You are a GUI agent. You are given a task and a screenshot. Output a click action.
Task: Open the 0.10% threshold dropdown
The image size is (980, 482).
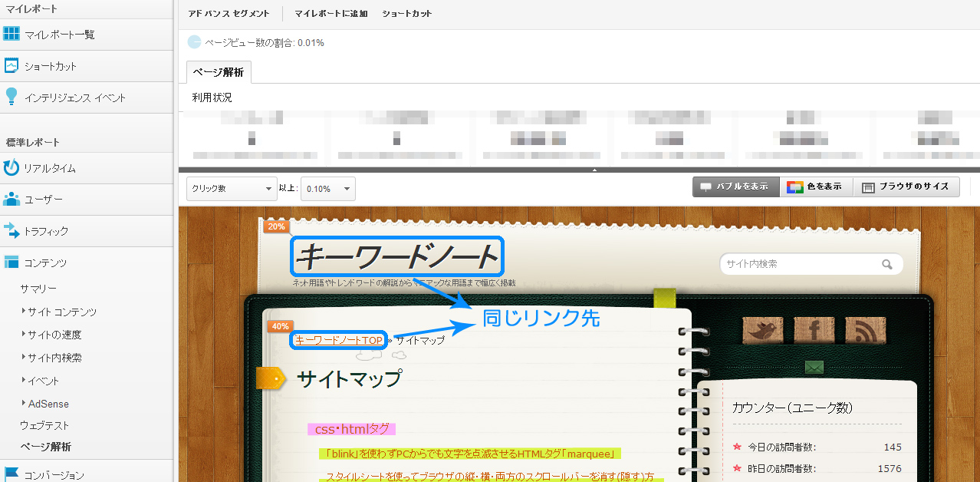pyautogui.click(x=327, y=189)
